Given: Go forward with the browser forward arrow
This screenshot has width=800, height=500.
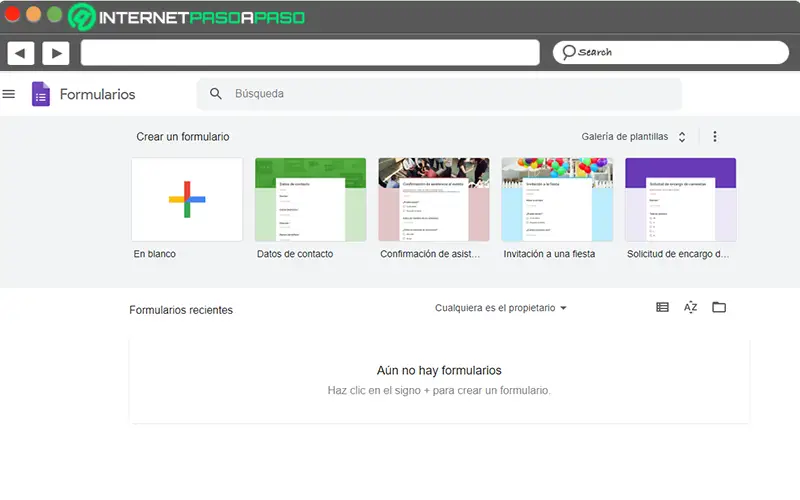Looking at the screenshot, I should 56,53.
